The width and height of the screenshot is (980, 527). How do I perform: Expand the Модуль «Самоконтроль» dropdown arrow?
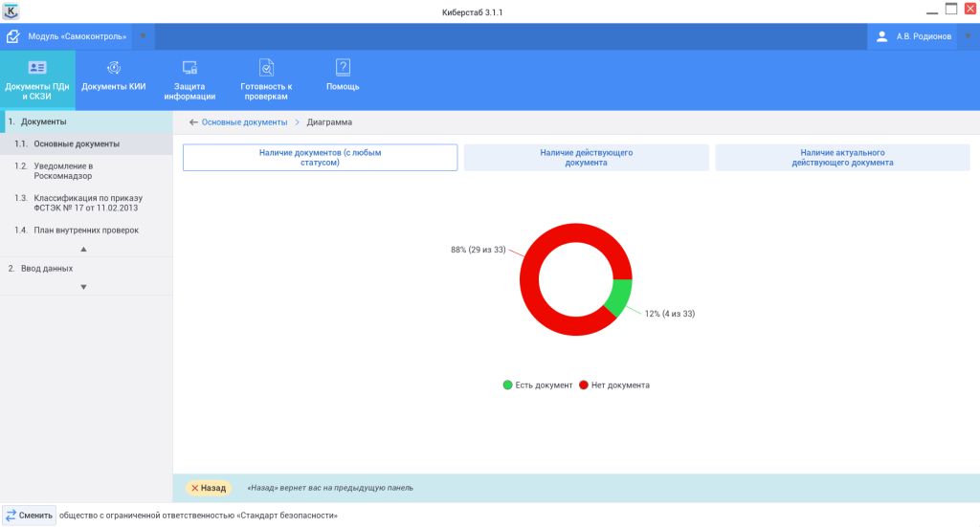143,36
